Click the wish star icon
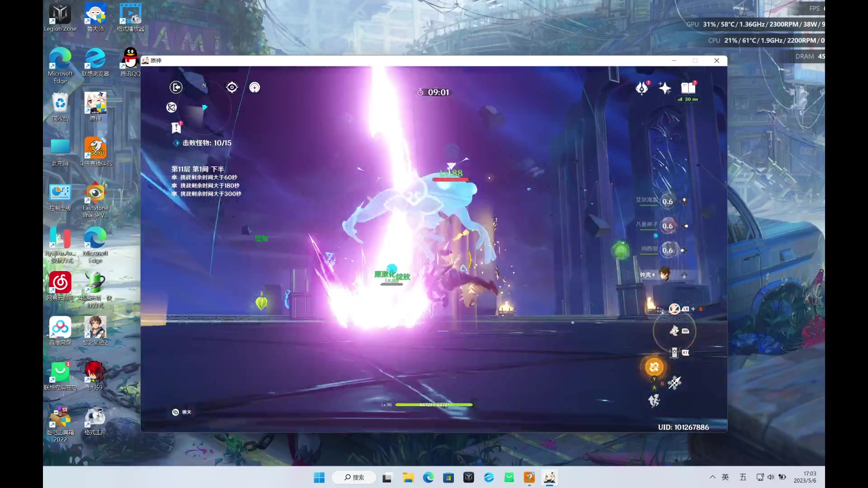868x488 pixels. click(665, 88)
